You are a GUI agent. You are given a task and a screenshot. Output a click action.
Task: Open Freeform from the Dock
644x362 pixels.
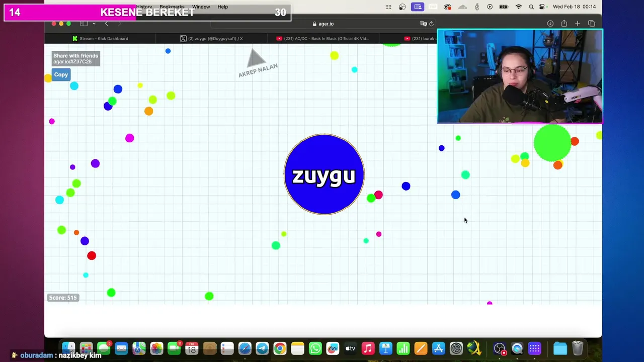pos(333,348)
